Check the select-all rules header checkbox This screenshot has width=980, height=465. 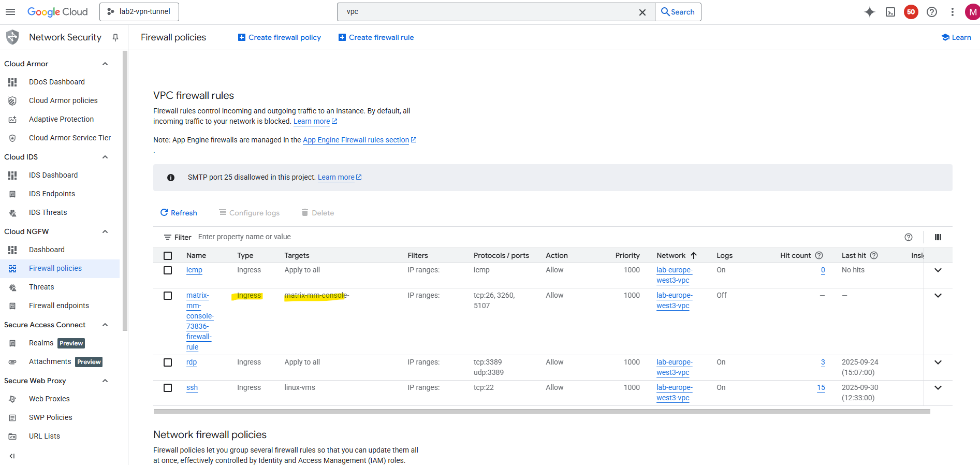click(x=168, y=256)
